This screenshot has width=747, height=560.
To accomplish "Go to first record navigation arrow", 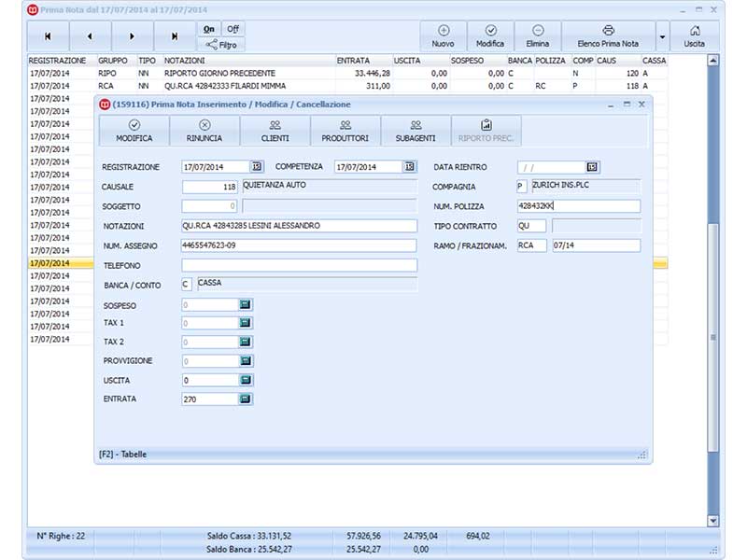I will [x=49, y=36].
